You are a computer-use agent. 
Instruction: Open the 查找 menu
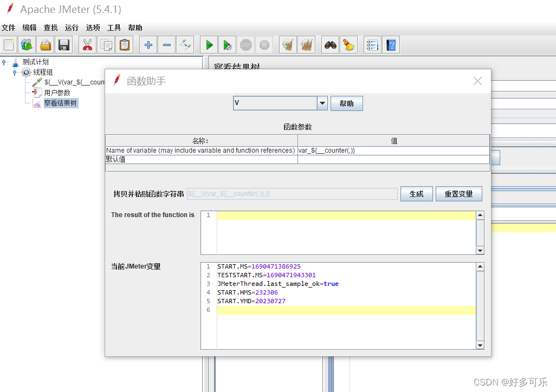tap(51, 28)
